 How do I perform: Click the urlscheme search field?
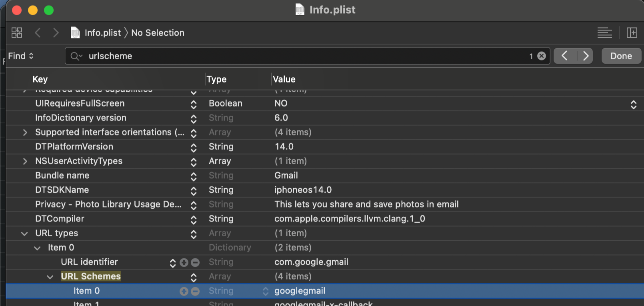click(307, 56)
